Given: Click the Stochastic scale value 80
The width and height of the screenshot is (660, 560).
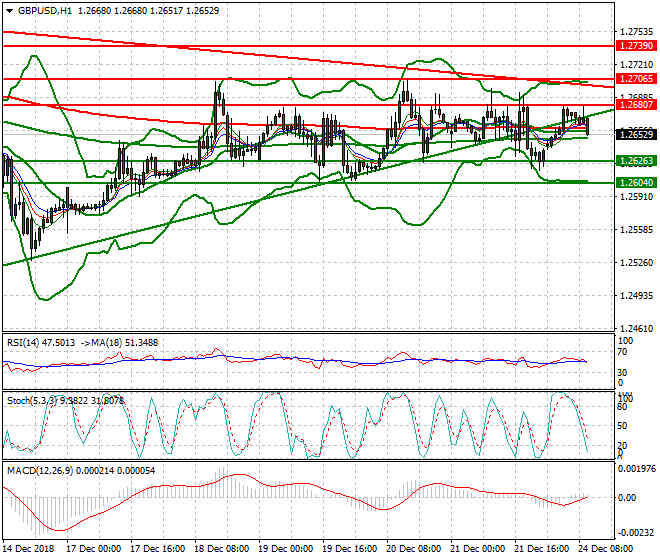Looking at the screenshot, I should tap(622, 407).
